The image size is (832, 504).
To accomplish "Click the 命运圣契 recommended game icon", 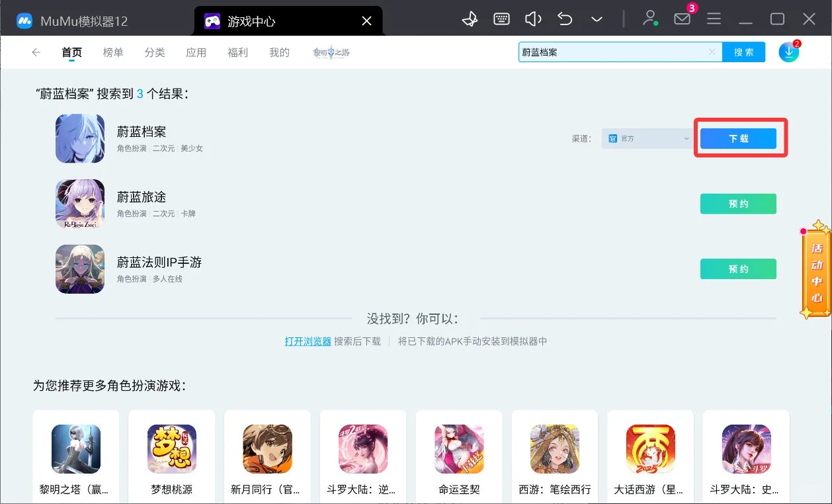I will (x=459, y=449).
